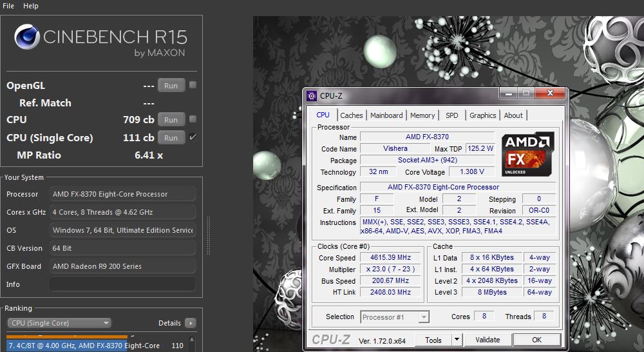Open the Tools dropdown arrow in CPU-Z

[x=457, y=340]
